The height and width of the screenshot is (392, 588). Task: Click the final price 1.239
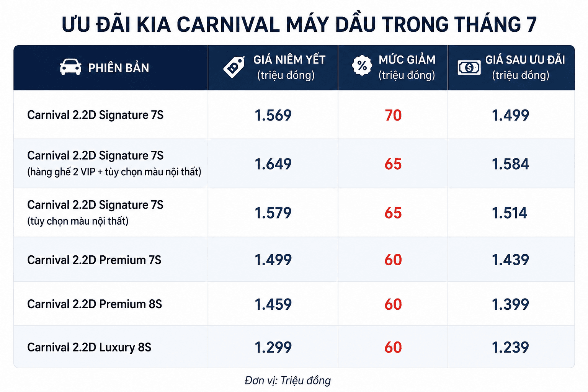click(x=510, y=347)
